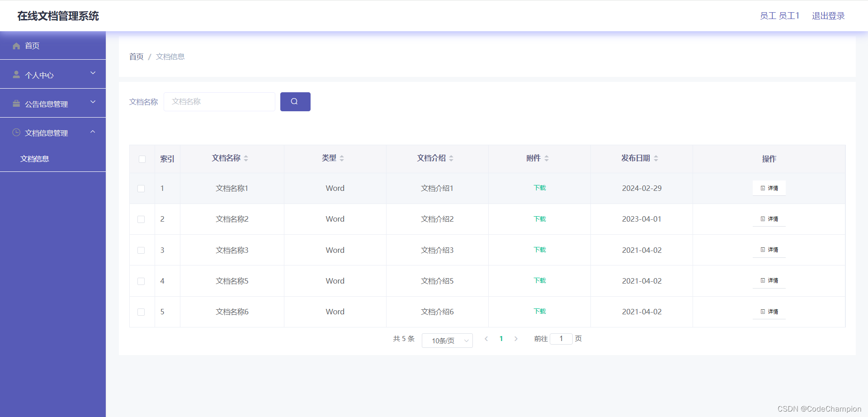Click the cell 文档介绍6
The height and width of the screenshot is (417, 868).
(x=437, y=312)
